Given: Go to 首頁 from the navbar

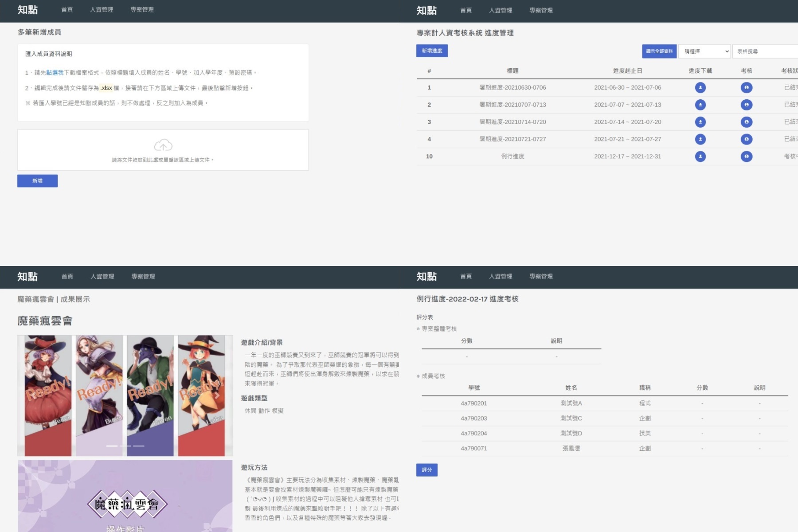Looking at the screenshot, I should pos(67,10).
